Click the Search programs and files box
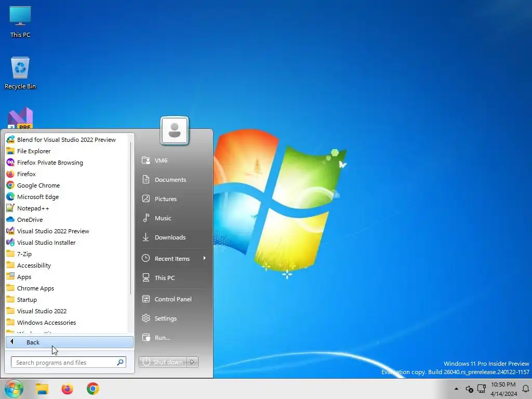The height and width of the screenshot is (399, 532). (69, 362)
